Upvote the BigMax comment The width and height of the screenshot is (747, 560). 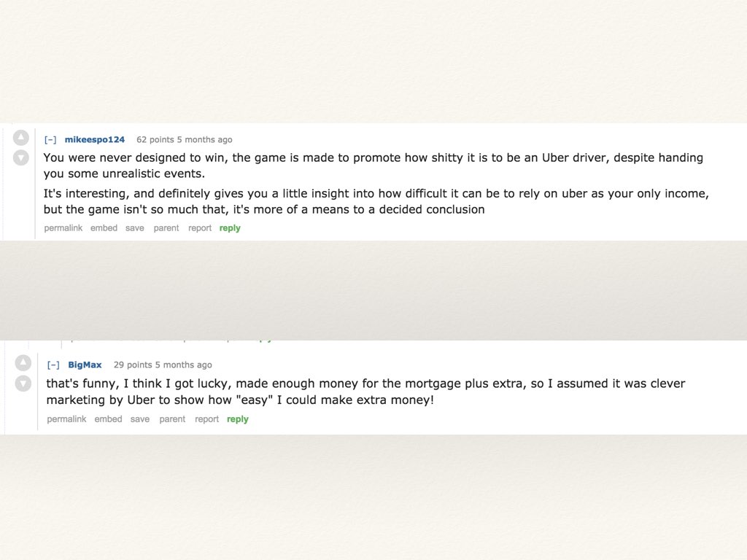click(23, 363)
